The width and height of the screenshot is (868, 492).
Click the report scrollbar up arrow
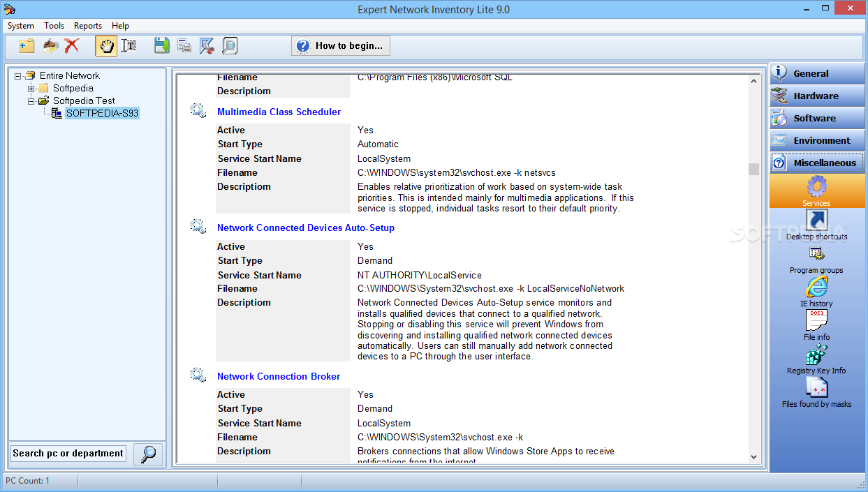click(x=753, y=81)
